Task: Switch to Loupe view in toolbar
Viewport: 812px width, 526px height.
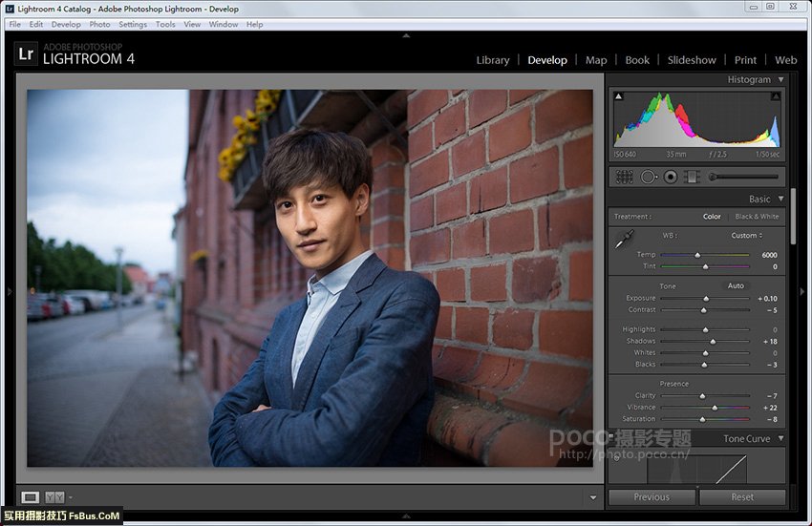Action: coord(31,497)
